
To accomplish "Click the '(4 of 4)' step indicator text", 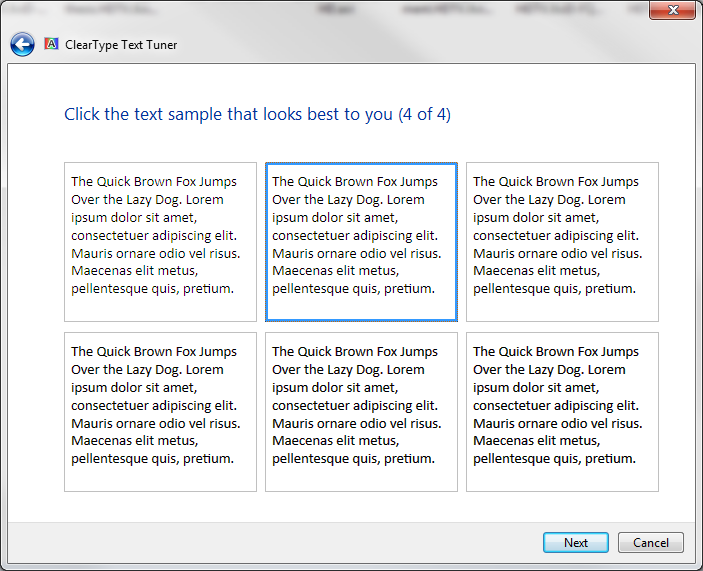I will [x=424, y=114].
